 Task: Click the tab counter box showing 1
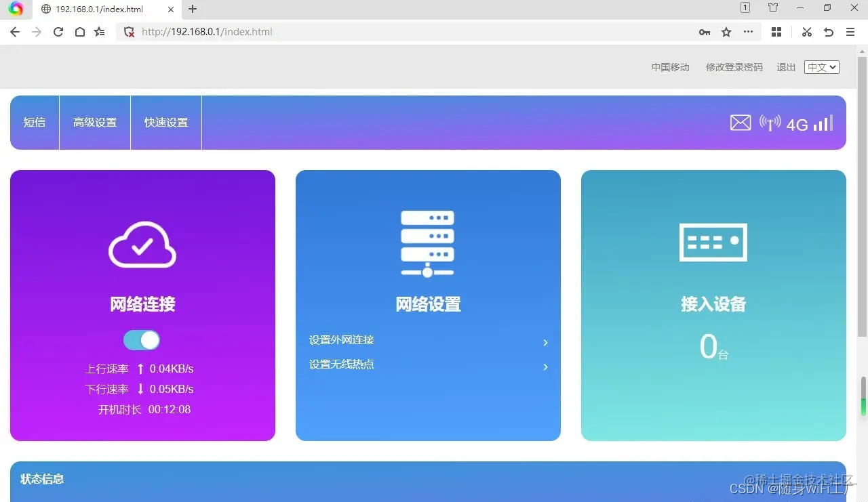coord(745,7)
